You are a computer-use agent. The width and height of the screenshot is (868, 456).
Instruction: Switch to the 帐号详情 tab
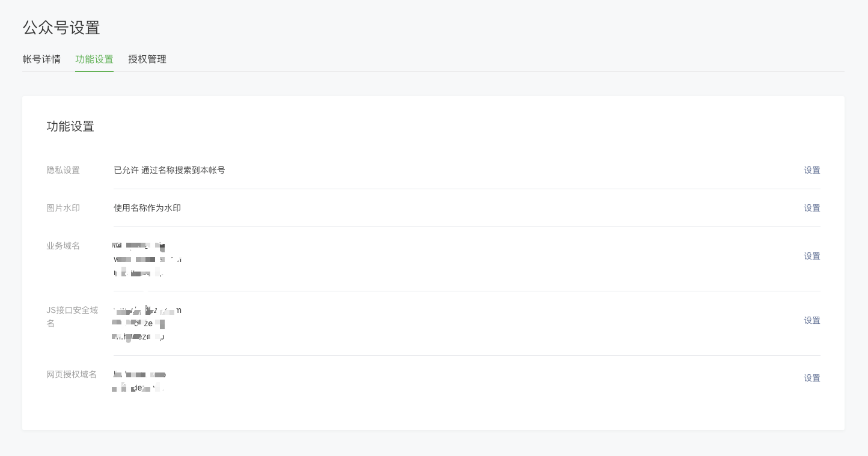pyautogui.click(x=41, y=59)
